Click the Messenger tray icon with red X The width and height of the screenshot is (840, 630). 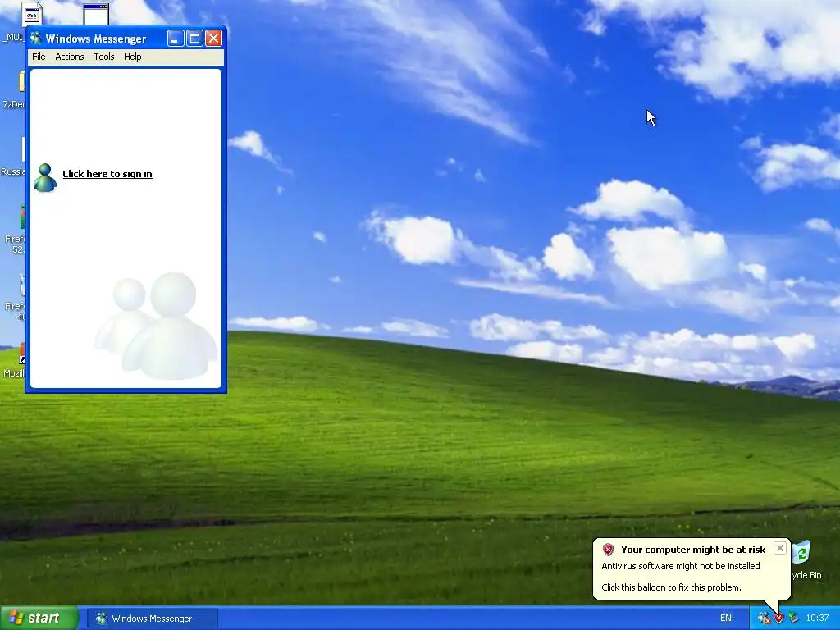[x=764, y=619]
